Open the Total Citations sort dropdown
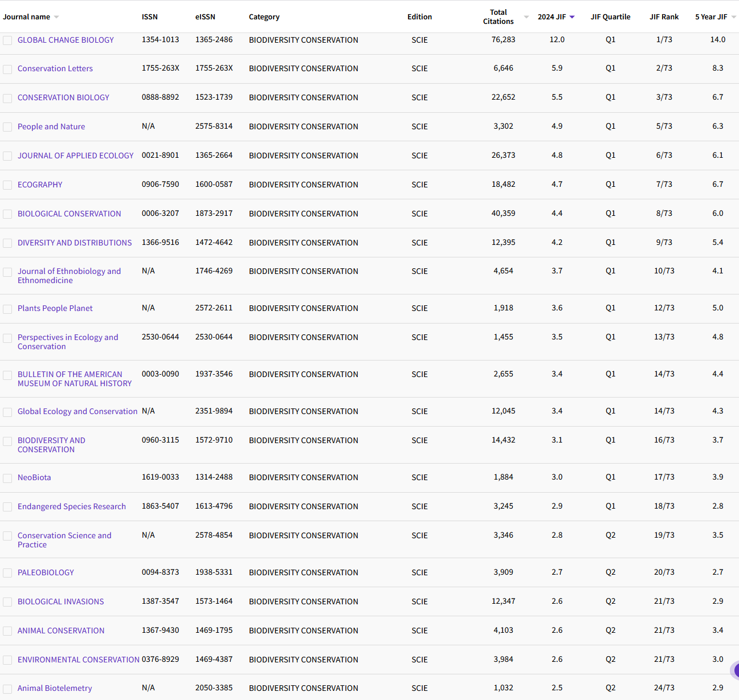Image resolution: width=739 pixels, height=700 pixels. (x=525, y=17)
